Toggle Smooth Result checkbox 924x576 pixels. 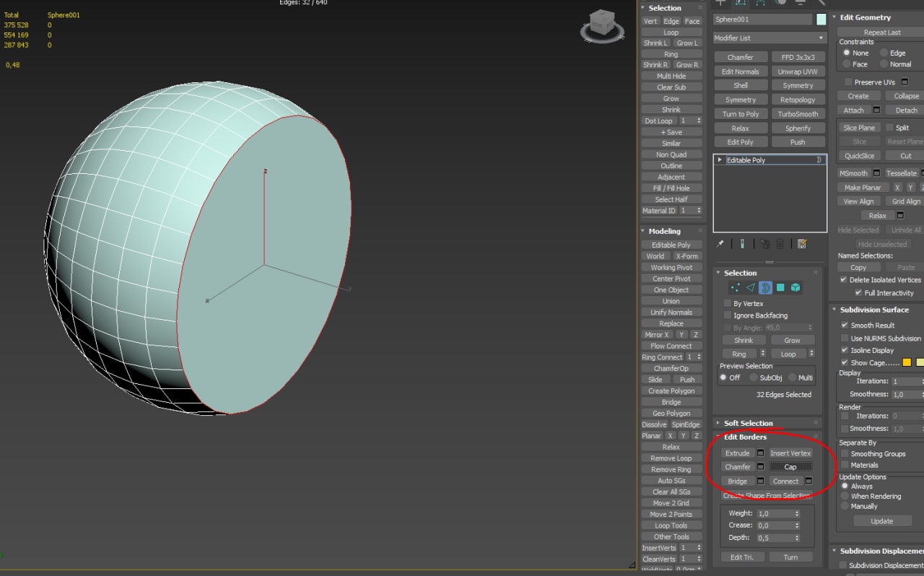(x=845, y=326)
